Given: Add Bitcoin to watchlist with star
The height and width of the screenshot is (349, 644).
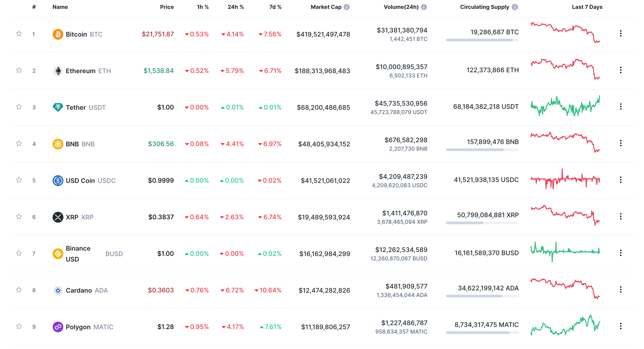Looking at the screenshot, I should (x=19, y=33).
